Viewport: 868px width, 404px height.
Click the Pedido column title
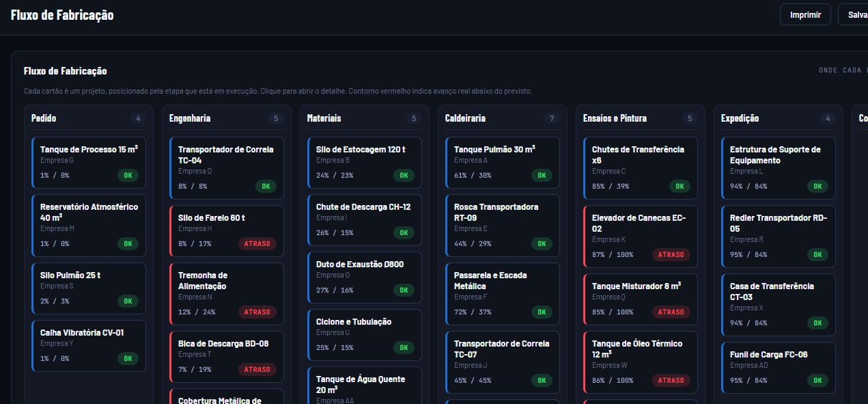tap(44, 118)
